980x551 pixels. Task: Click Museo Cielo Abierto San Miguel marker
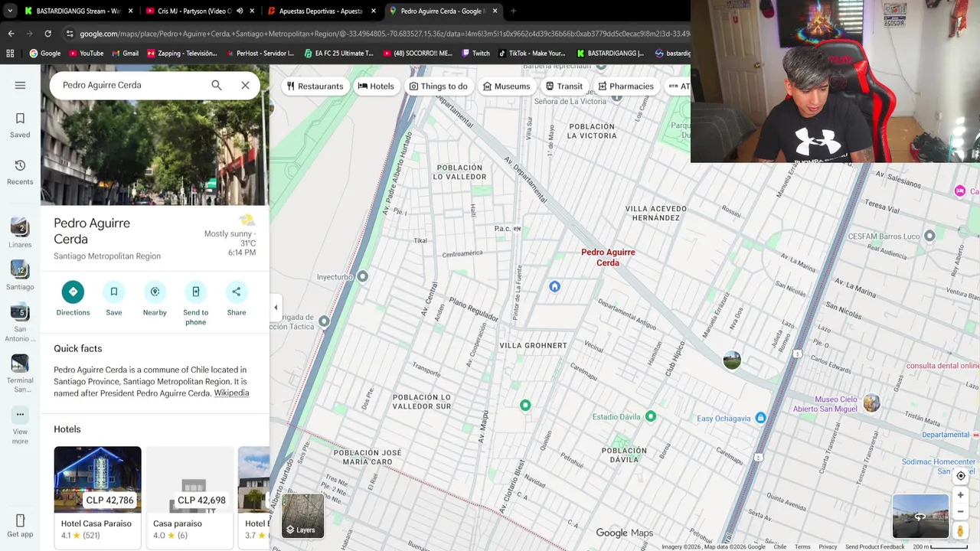click(871, 403)
